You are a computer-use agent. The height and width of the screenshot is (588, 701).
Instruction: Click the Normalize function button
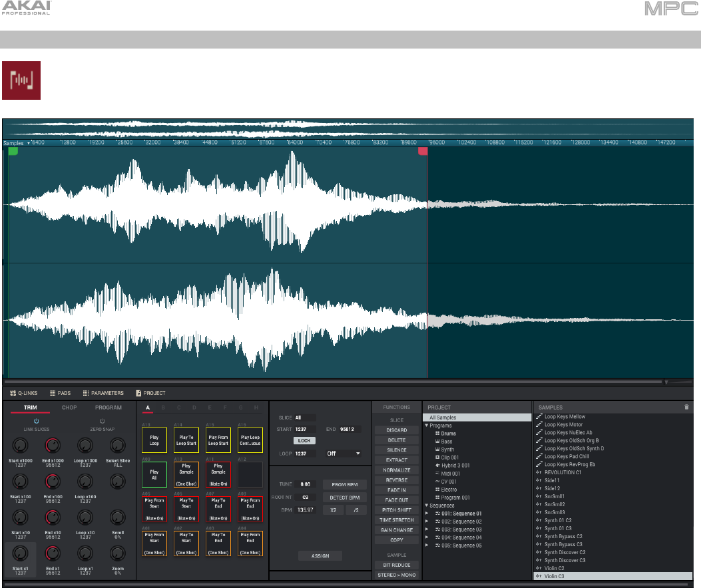click(397, 470)
